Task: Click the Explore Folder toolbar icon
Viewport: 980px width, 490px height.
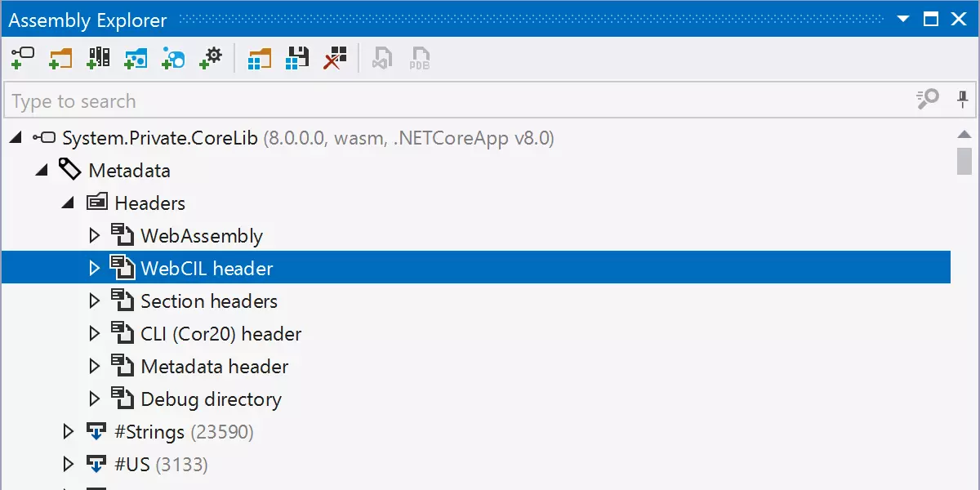Action: [x=60, y=57]
